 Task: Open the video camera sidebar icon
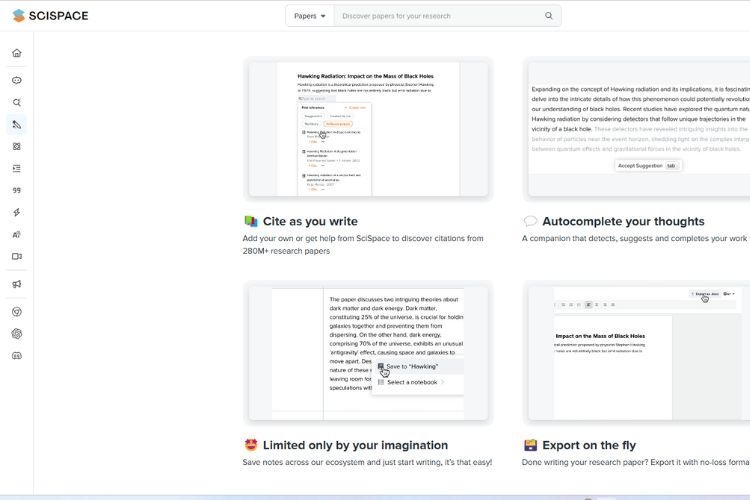point(16,256)
